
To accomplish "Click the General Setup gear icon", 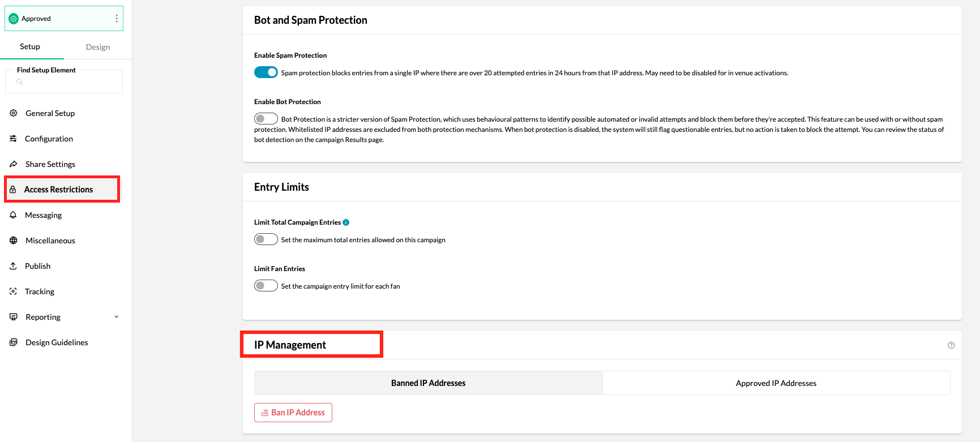I will 14,113.
